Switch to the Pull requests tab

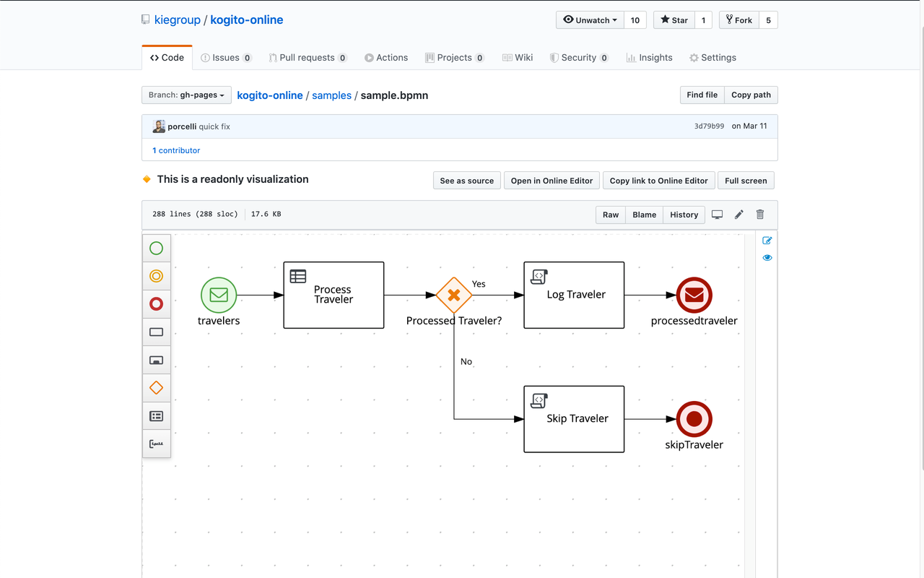pos(308,58)
